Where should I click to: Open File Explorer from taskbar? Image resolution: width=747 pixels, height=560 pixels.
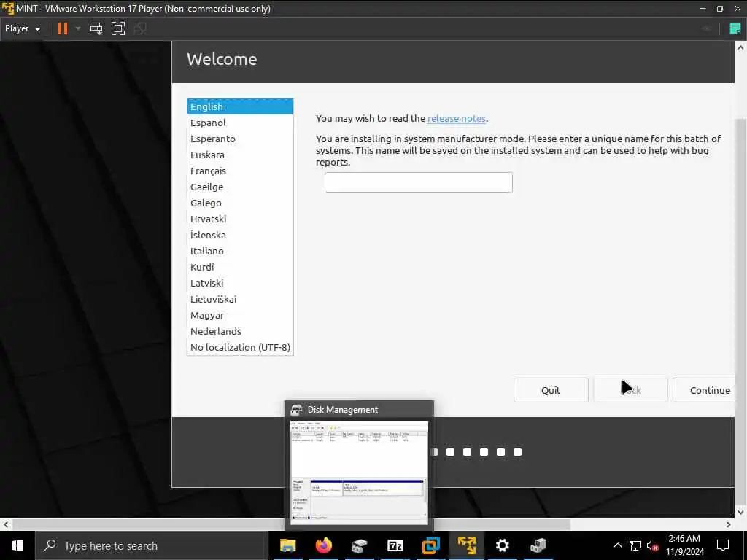[287, 545]
